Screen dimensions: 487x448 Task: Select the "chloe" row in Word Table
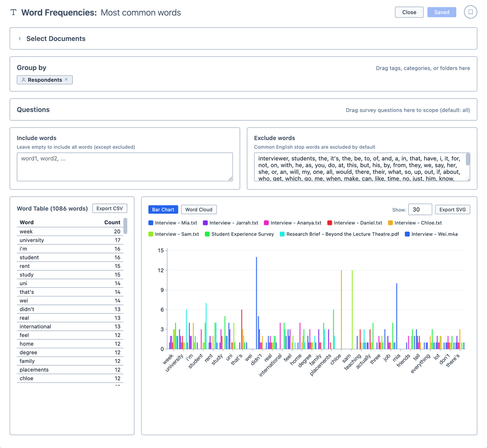pos(70,378)
